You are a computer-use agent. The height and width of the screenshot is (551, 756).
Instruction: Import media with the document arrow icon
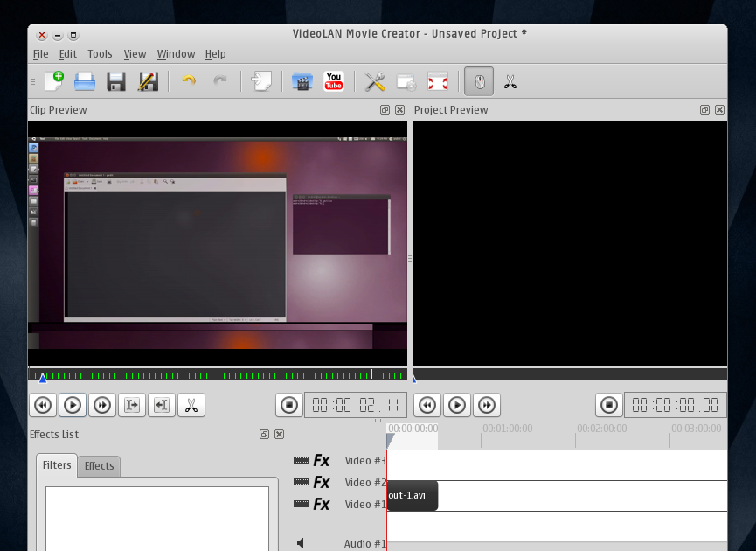pyautogui.click(x=260, y=81)
